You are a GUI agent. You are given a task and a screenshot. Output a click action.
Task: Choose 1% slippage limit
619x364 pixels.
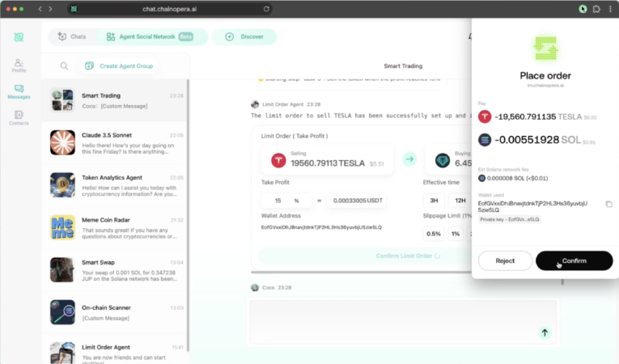[456, 234]
